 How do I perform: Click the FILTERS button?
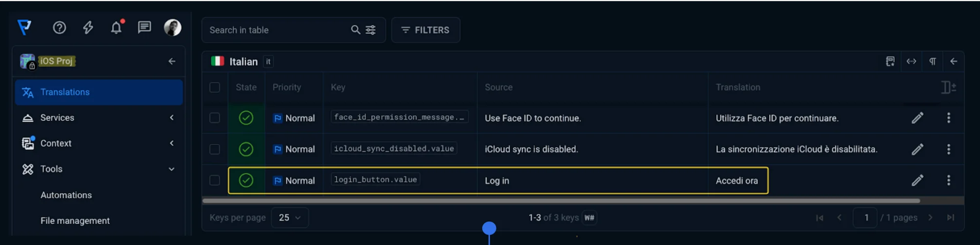pyautogui.click(x=425, y=30)
